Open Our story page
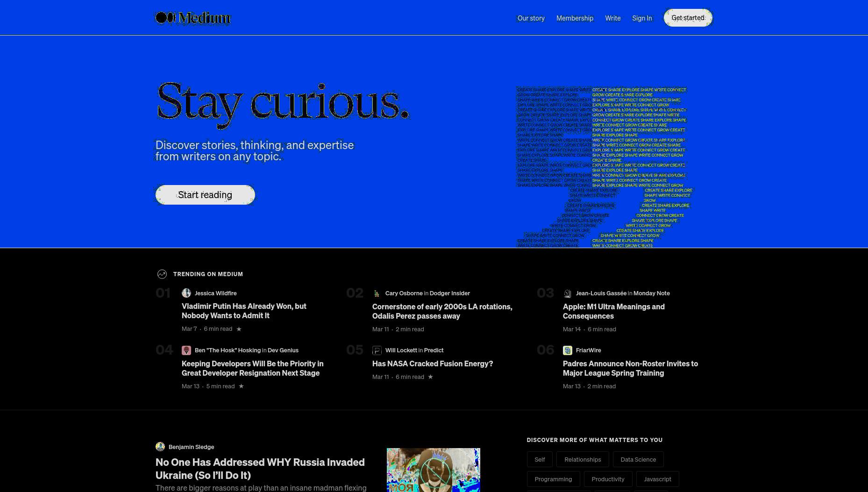Screen dimensions: 868x492 click(x=531, y=18)
